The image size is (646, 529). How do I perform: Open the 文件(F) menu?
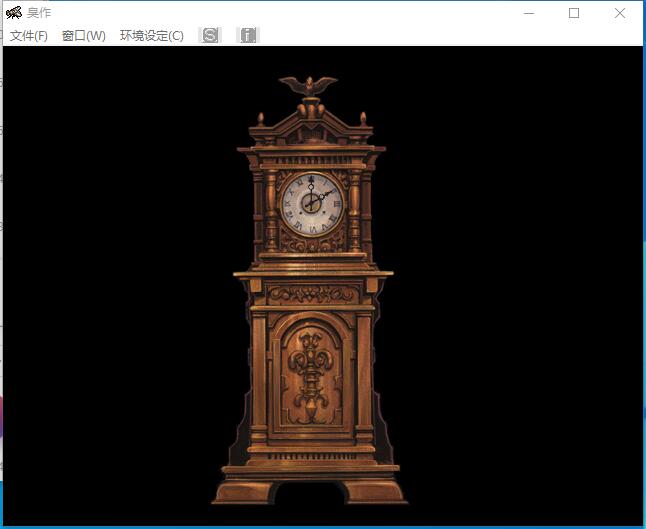click(29, 36)
